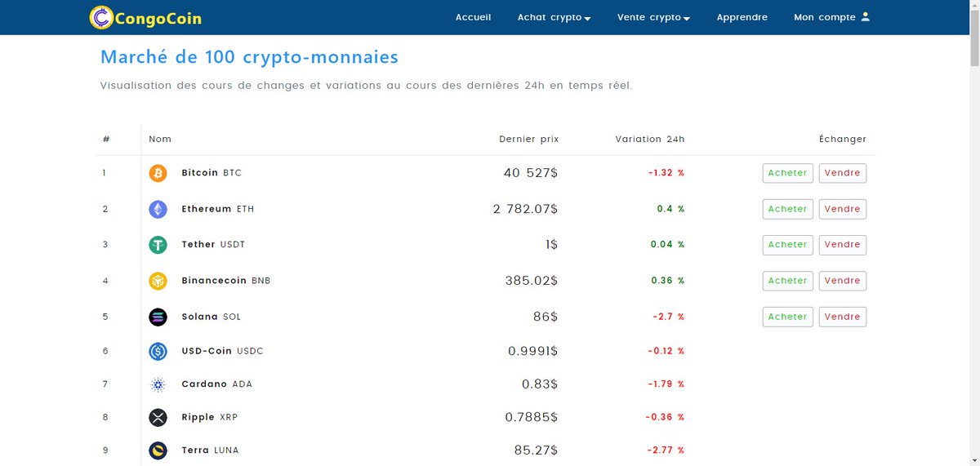Click the Tether coin icon
Image resolution: width=980 pixels, height=466 pixels.
pos(158,245)
